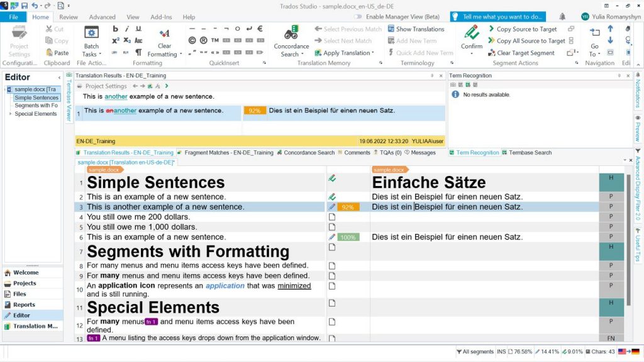
Task: Click the blue down arrow navigation icon
Action: (610, 40)
